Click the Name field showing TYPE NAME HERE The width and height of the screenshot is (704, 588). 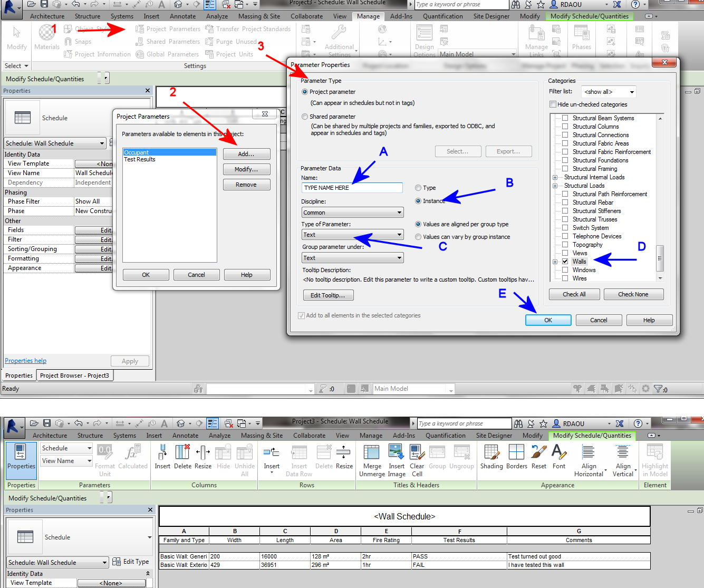(x=352, y=187)
